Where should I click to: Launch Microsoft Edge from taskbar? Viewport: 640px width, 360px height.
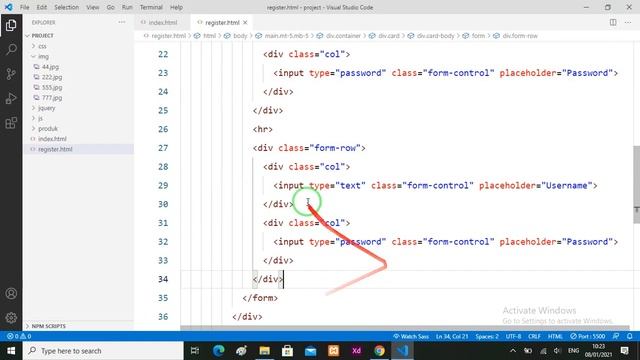218,351
